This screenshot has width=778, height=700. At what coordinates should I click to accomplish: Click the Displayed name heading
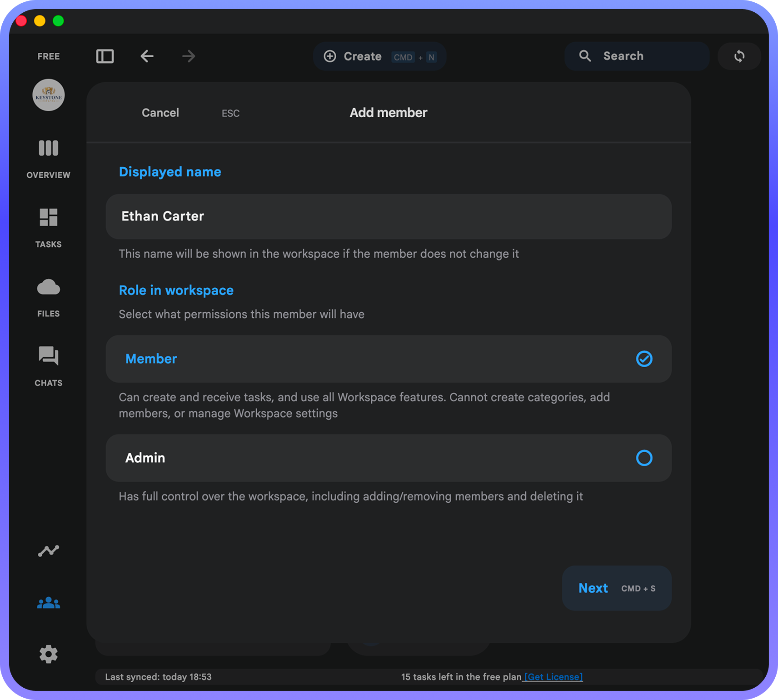[170, 172]
